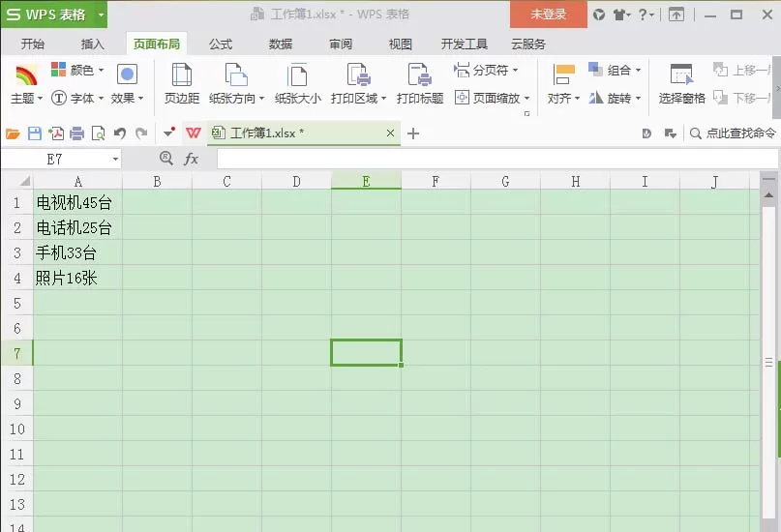Screen dimensions: 781x532
Task: Close the 工作簿1.xlsx document tab
Action: (391, 133)
